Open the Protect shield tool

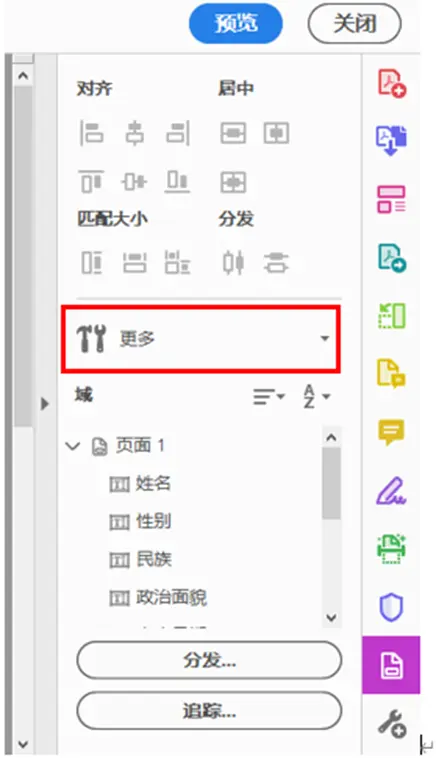point(392,608)
